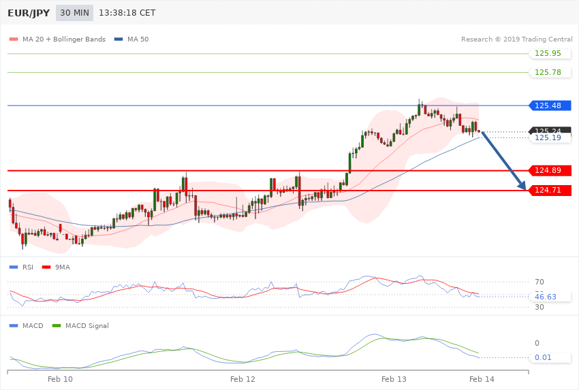Select the 125.95 resistance price label
This screenshot has width=579, height=392.
click(550, 54)
